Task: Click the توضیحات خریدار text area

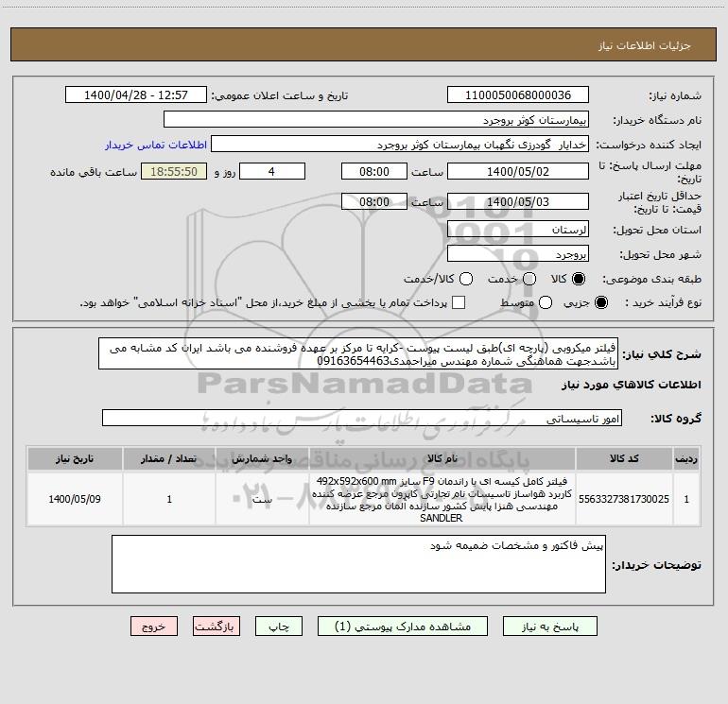Action: 358,564
